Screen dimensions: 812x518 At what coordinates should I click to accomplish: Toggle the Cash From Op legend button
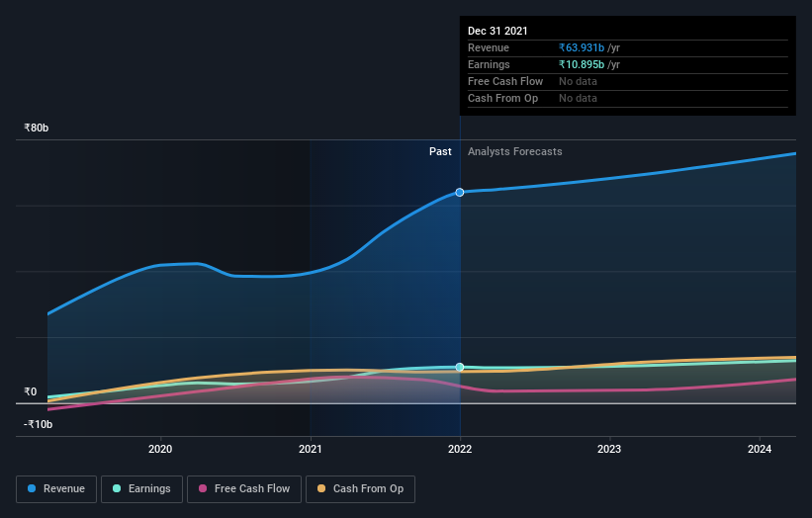360,489
